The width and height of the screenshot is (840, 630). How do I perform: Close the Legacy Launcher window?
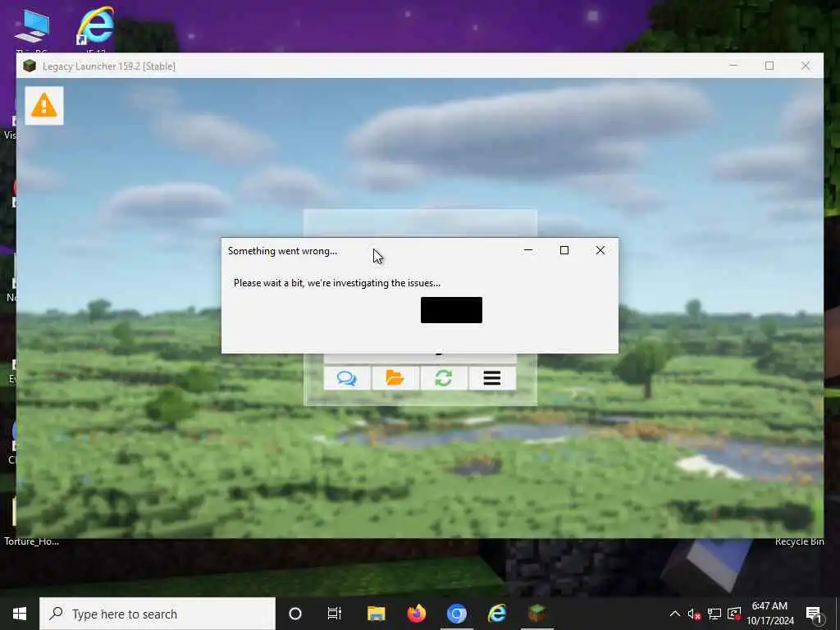[x=806, y=66]
